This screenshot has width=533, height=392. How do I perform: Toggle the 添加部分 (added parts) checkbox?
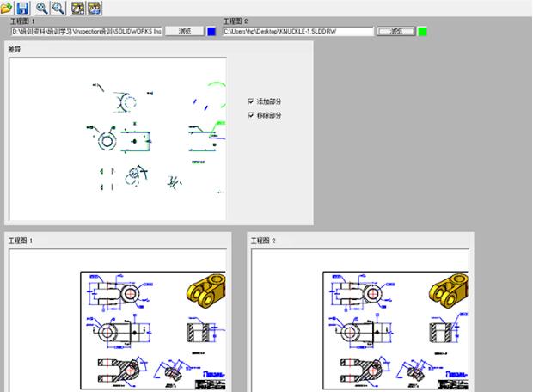pos(251,101)
